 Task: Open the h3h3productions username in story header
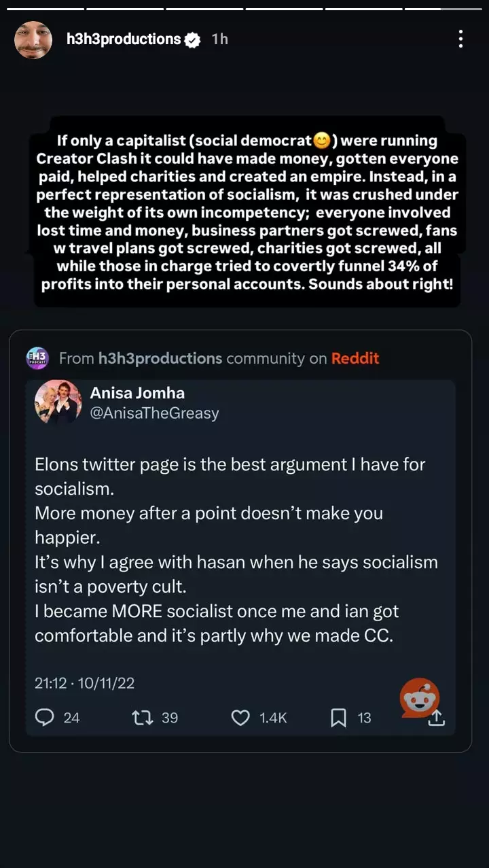[124, 39]
